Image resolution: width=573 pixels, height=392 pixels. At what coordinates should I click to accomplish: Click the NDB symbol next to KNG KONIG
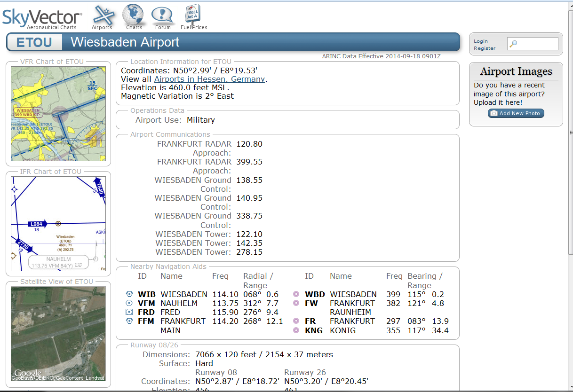(x=296, y=330)
